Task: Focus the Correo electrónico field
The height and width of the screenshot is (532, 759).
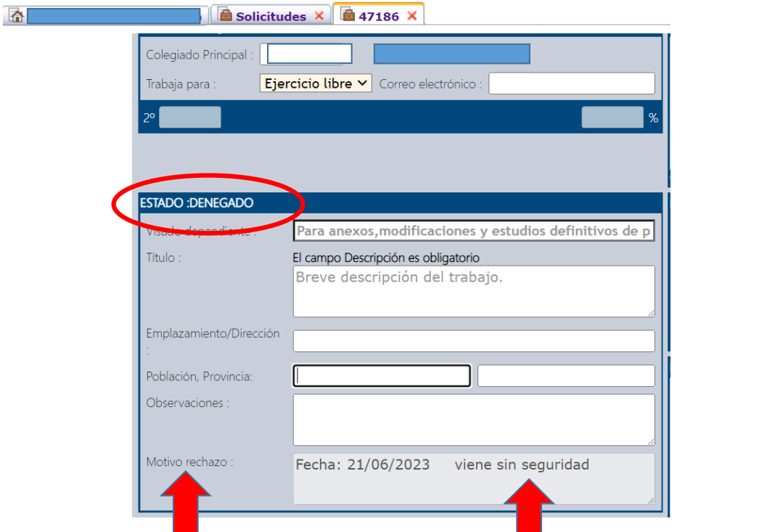Action: (571, 83)
